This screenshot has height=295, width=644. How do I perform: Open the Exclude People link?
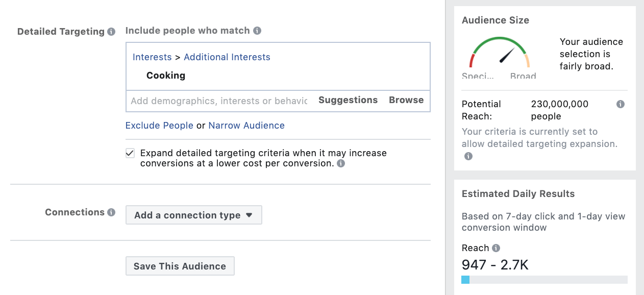159,125
